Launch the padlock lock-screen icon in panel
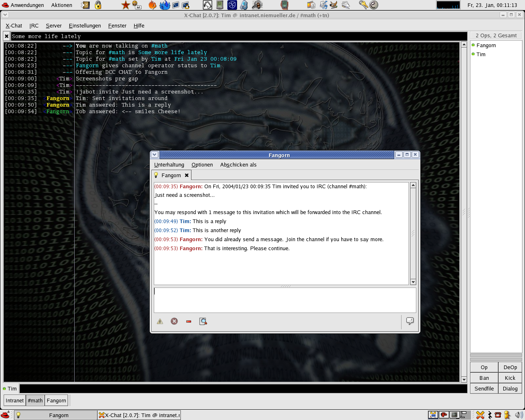The image size is (525, 420). (x=98, y=5)
